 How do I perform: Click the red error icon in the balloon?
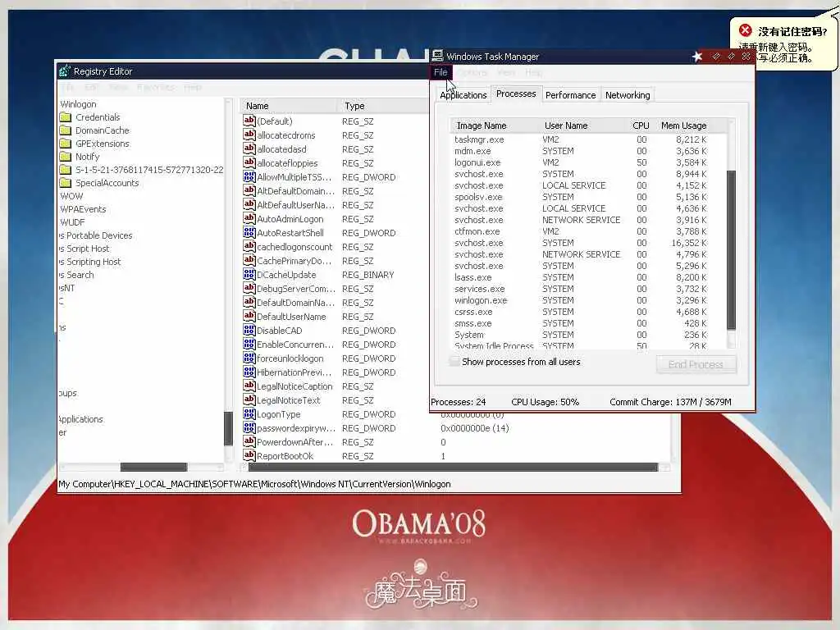click(745, 30)
